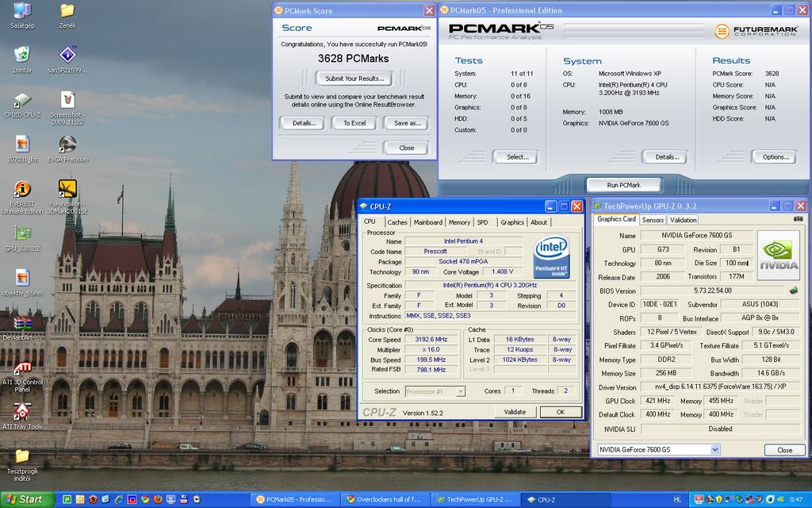
Task: Launch µTorrent from the quick launch bar
Action: 67,499
